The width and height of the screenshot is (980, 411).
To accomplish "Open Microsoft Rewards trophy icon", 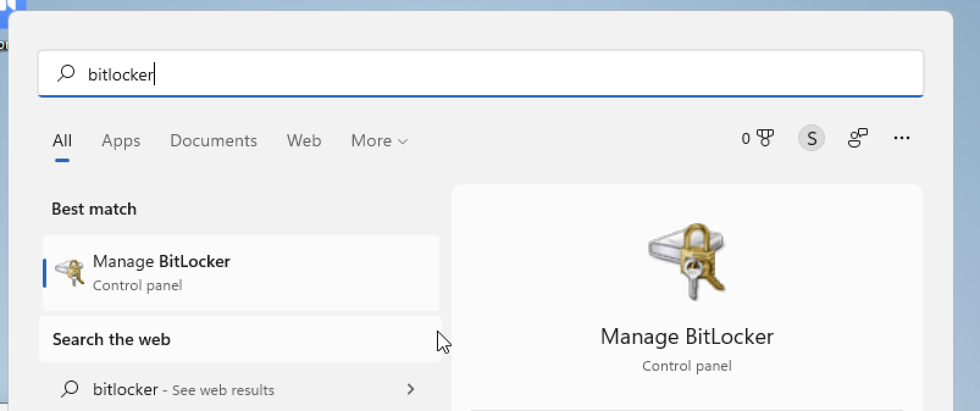I will [x=757, y=138].
